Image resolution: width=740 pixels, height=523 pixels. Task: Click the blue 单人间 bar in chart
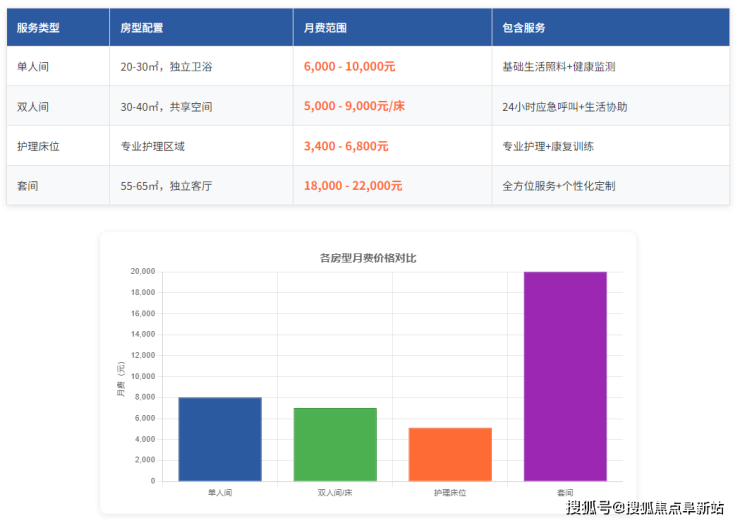220,439
